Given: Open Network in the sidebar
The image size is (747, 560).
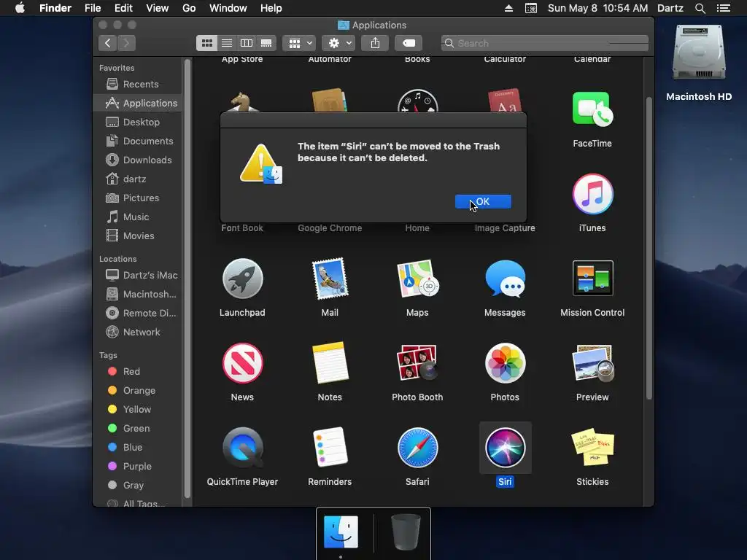Looking at the screenshot, I should [x=138, y=332].
